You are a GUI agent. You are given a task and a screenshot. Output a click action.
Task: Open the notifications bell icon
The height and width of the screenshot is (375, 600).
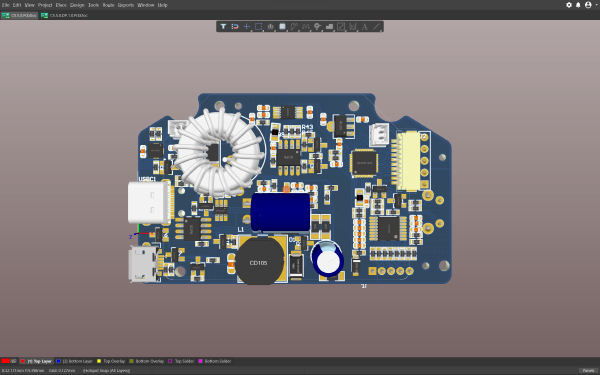(x=578, y=5)
